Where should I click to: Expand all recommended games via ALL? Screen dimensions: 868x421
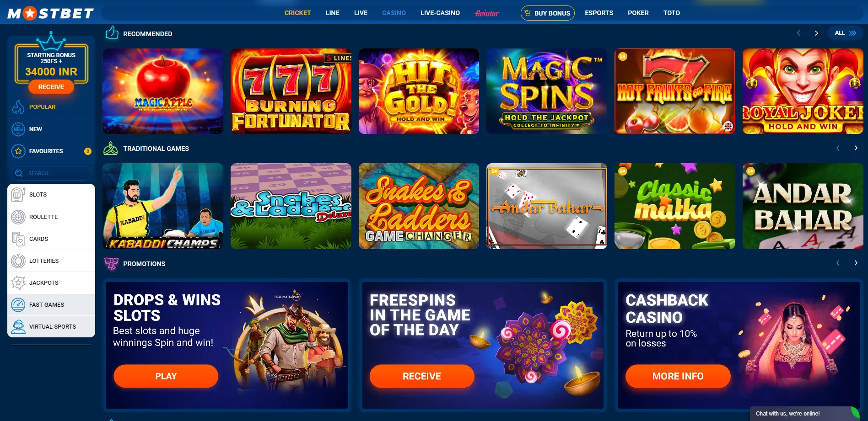(x=845, y=33)
